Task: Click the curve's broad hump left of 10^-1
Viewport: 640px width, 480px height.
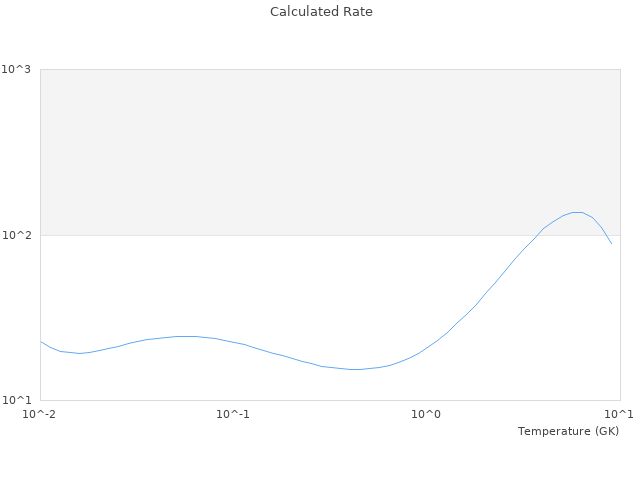Action: tap(185, 336)
